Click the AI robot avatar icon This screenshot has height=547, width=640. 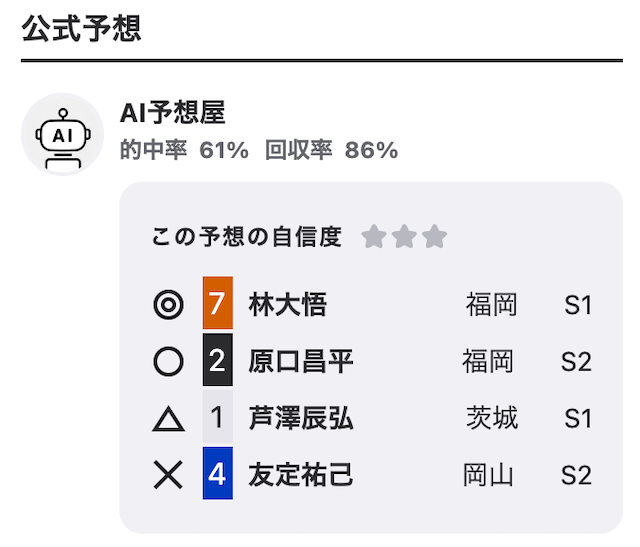pos(62,134)
